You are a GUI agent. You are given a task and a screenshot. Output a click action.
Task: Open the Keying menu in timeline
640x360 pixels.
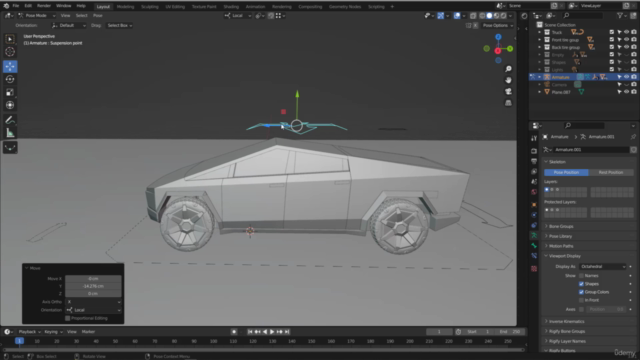coord(53,332)
